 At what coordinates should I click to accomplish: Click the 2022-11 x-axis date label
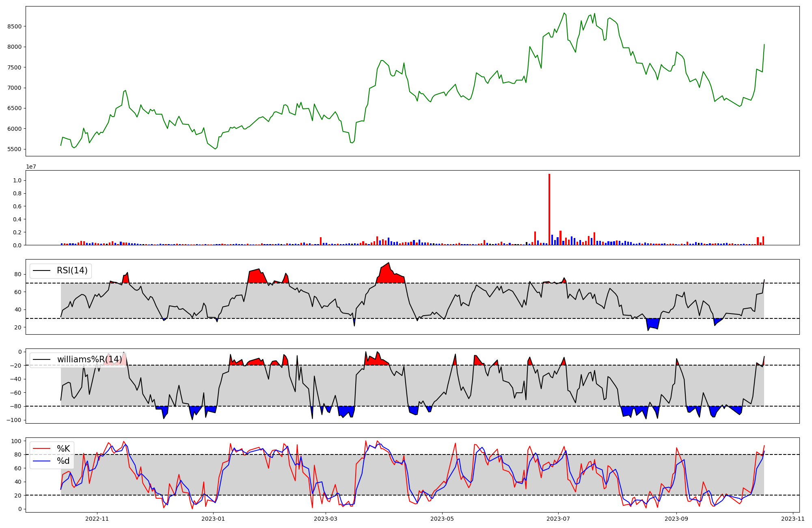(x=97, y=519)
